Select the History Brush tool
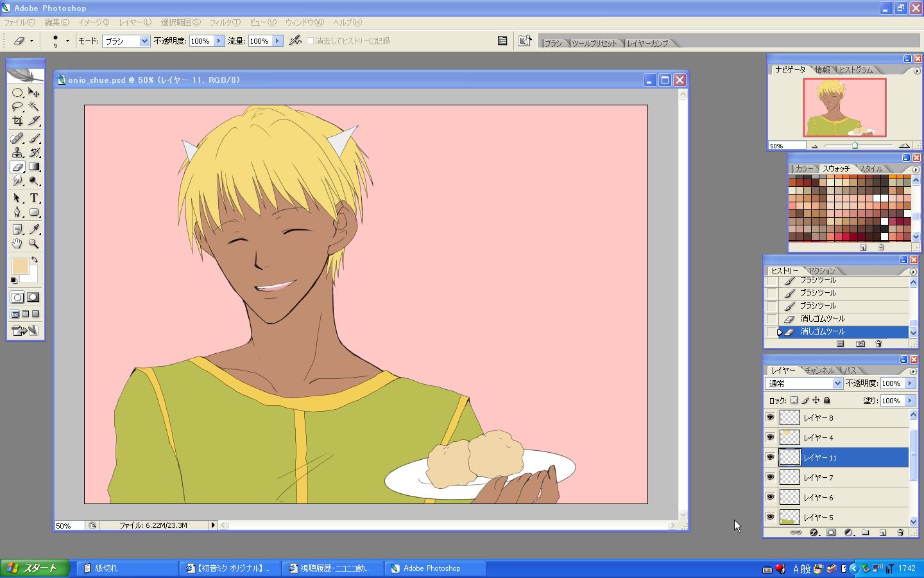Image resolution: width=924 pixels, height=578 pixels. [34, 152]
